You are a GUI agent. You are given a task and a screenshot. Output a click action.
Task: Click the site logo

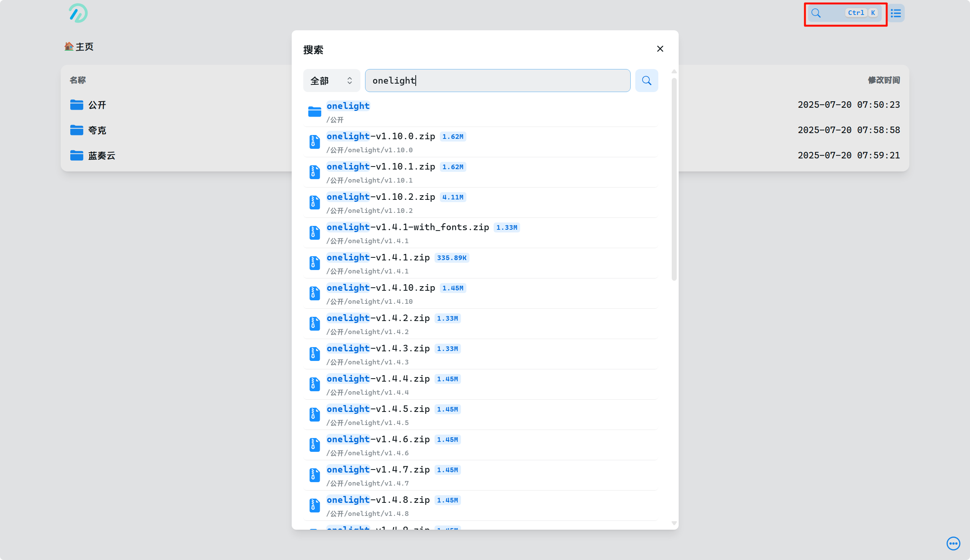pos(78,13)
